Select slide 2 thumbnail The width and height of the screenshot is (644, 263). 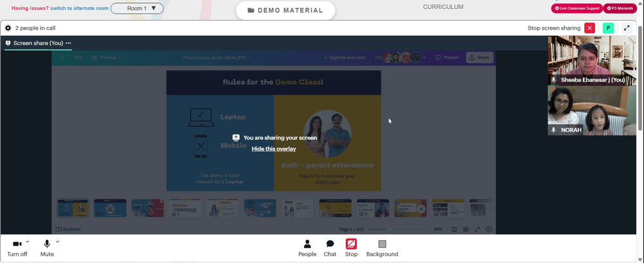point(110,208)
